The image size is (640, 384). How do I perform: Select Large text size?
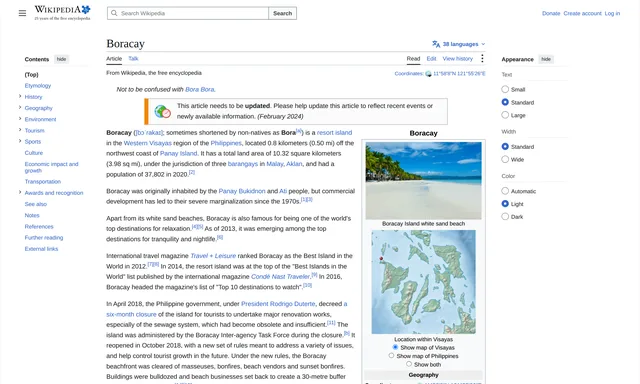[x=505, y=115]
